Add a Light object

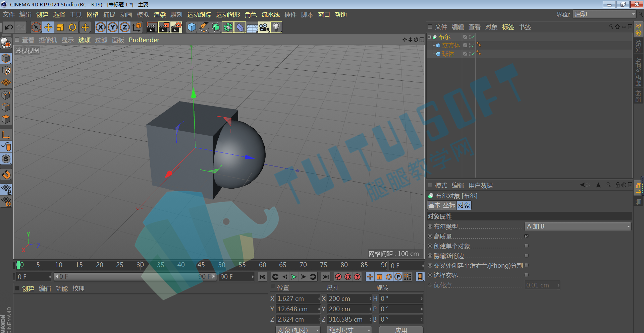(276, 27)
